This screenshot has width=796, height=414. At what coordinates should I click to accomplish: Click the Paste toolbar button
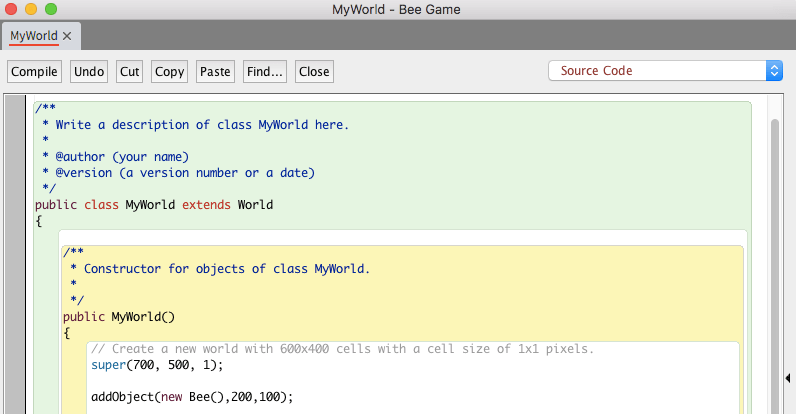[x=215, y=72]
